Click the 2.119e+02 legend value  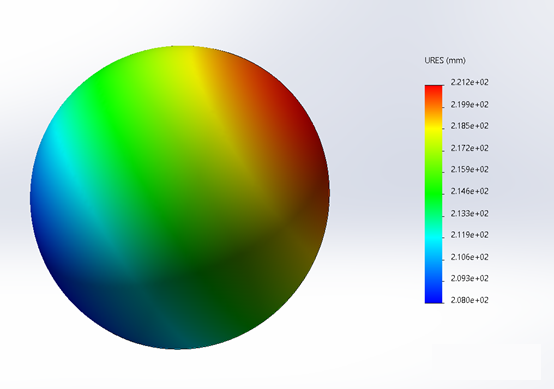pos(470,235)
